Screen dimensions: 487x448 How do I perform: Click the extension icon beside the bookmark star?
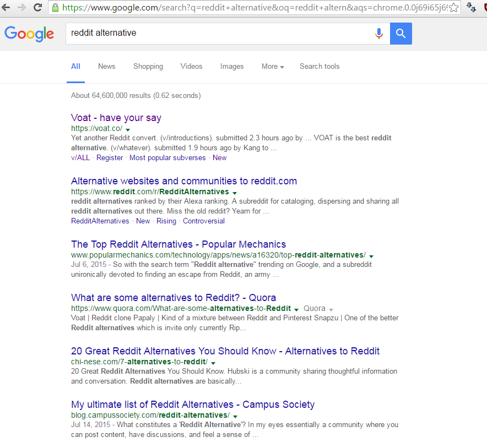coord(471,8)
